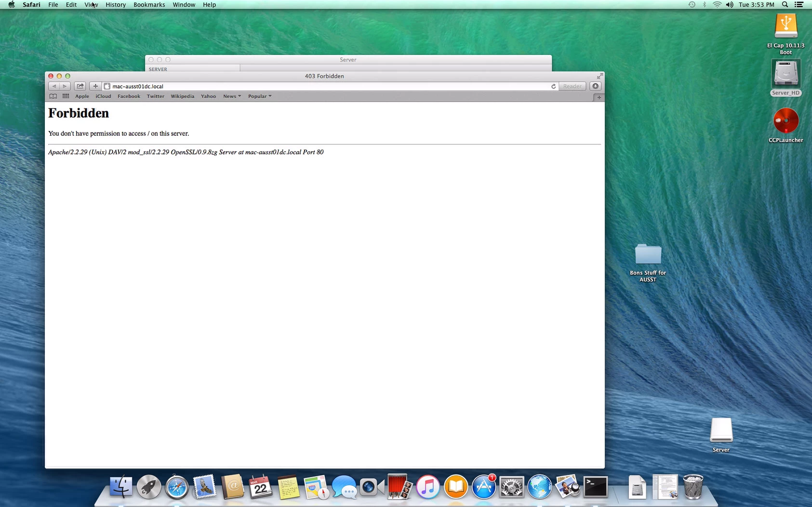Open Launchpad rocket icon in Dock

click(149, 487)
